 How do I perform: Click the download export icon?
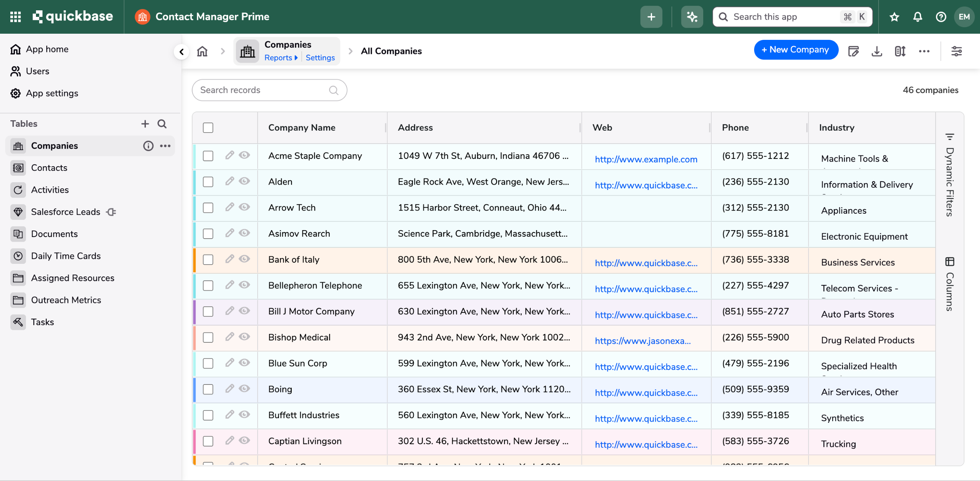[x=877, y=51]
